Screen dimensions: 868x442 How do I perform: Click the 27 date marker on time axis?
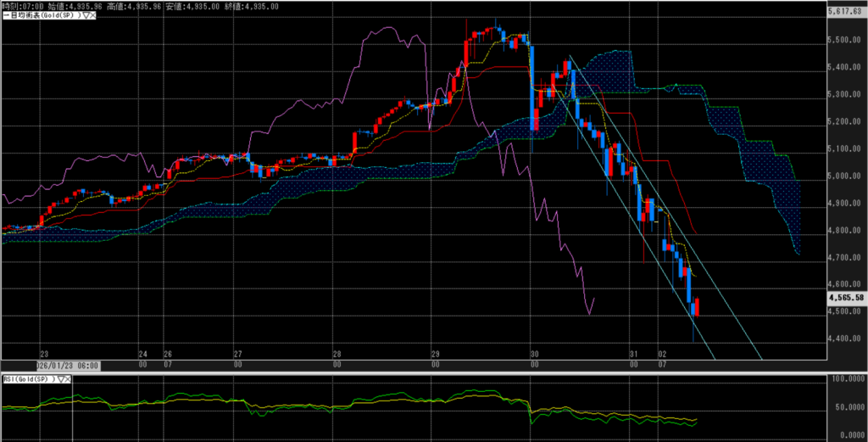238,354
